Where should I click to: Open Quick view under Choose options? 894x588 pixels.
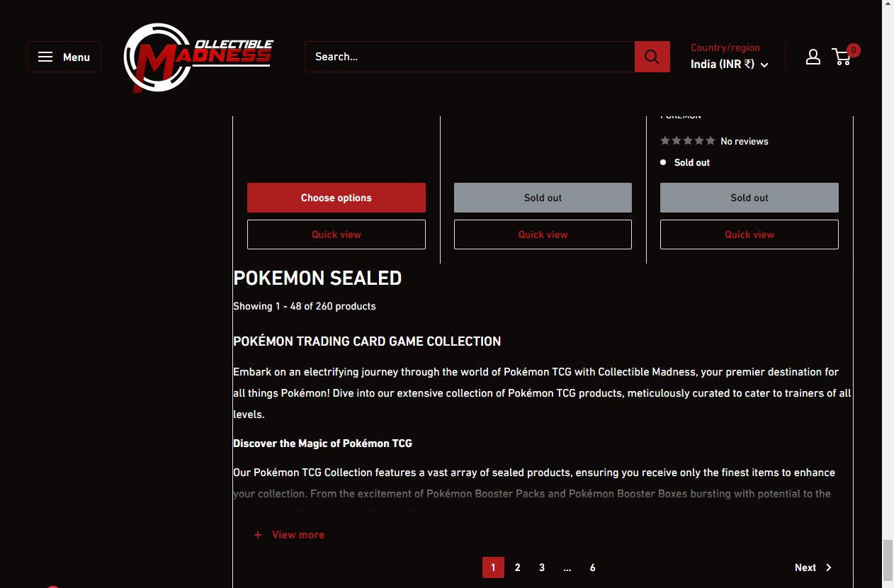(336, 234)
